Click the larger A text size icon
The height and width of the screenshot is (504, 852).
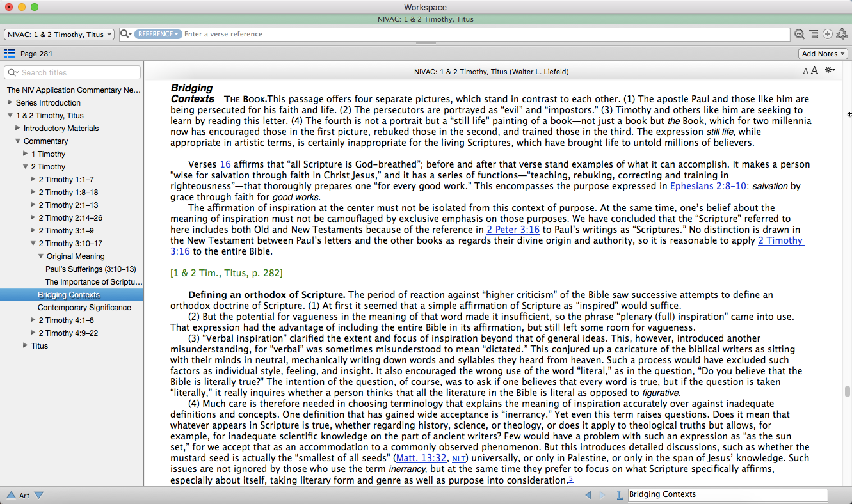point(815,70)
